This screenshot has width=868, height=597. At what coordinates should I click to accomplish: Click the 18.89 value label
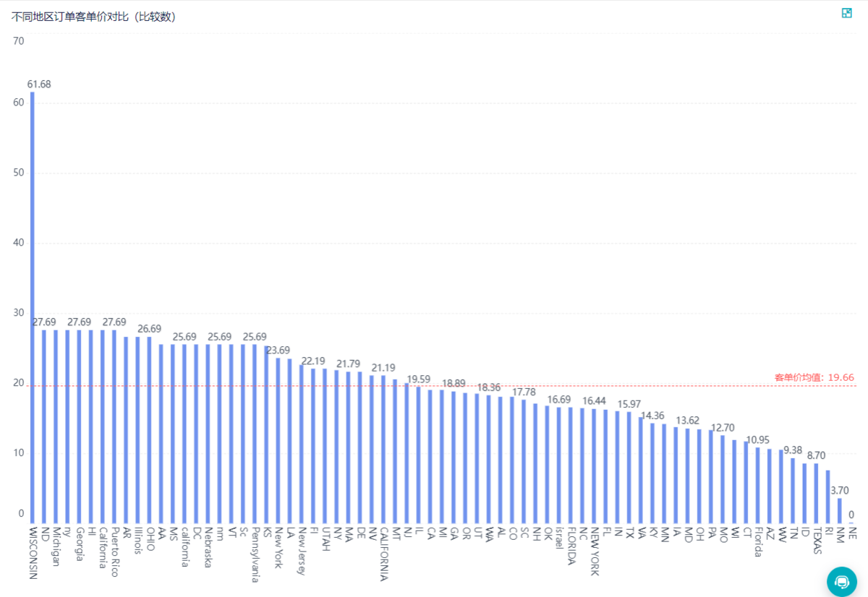point(454,384)
